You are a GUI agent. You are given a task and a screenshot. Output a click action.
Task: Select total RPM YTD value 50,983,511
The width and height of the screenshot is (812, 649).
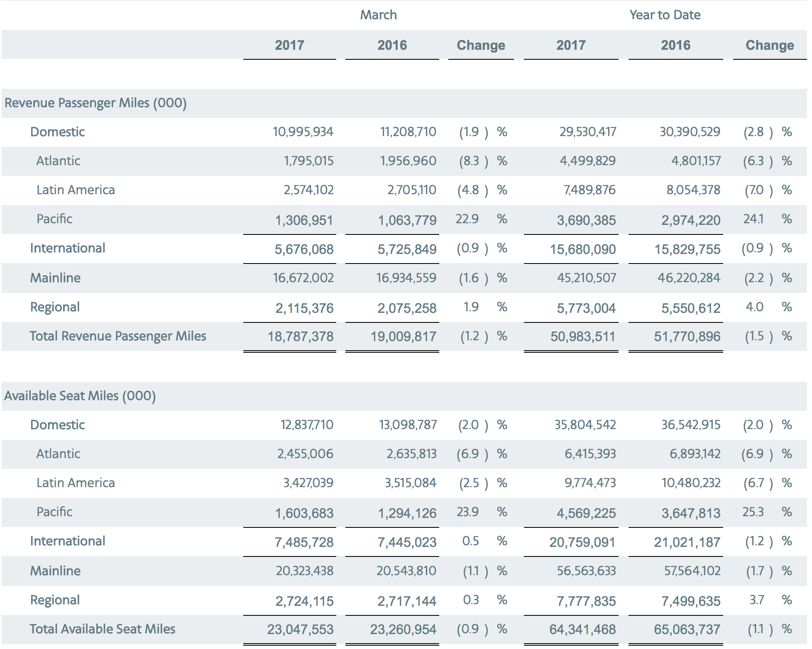point(583,337)
